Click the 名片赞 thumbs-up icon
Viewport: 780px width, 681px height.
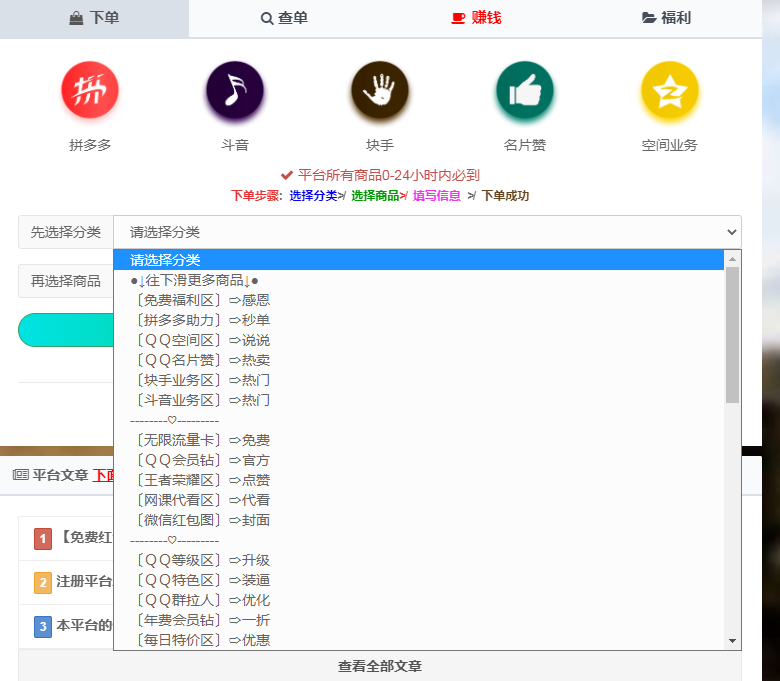coord(524,90)
